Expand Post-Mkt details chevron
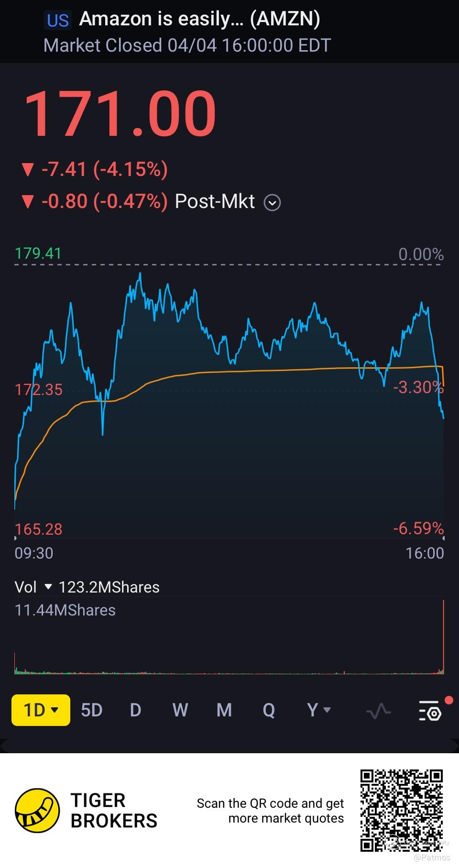 (x=273, y=203)
